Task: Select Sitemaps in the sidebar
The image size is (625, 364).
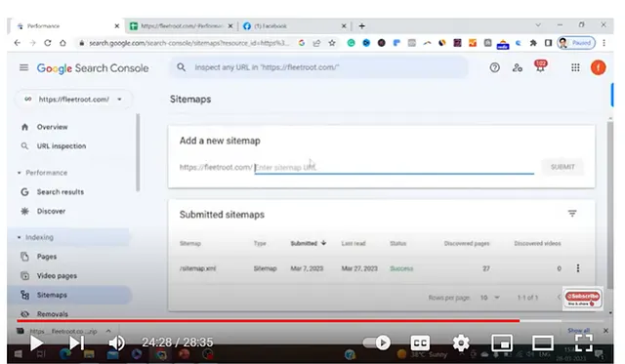Action: [x=52, y=295]
